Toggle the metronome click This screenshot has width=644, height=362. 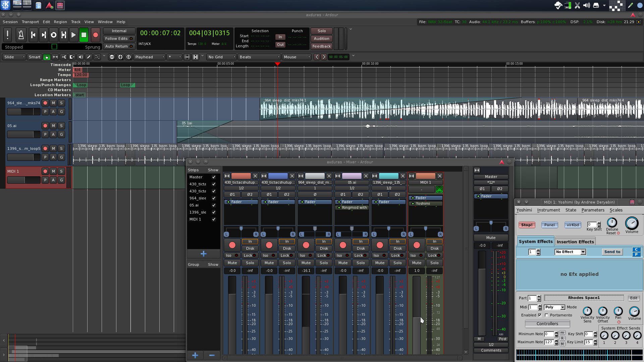tap(20, 35)
